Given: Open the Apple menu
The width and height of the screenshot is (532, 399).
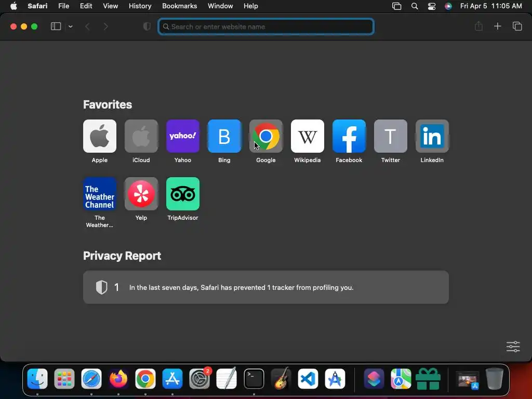Looking at the screenshot, I should 14,6.
